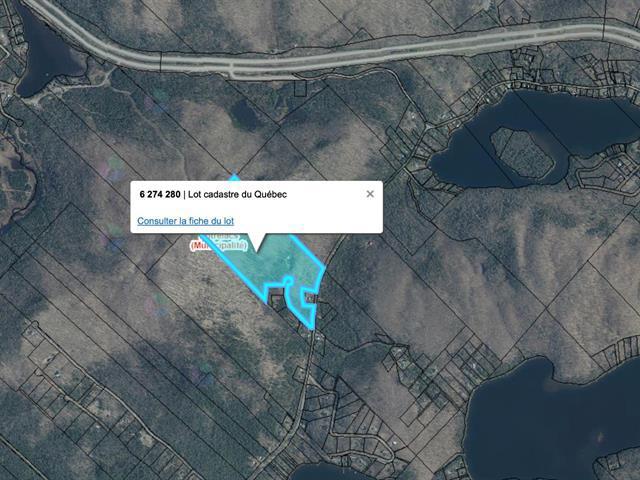Viewport: 640px width, 480px height.
Task: Open the Consulter la fiche du lot link
Action: click(x=185, y=221)
